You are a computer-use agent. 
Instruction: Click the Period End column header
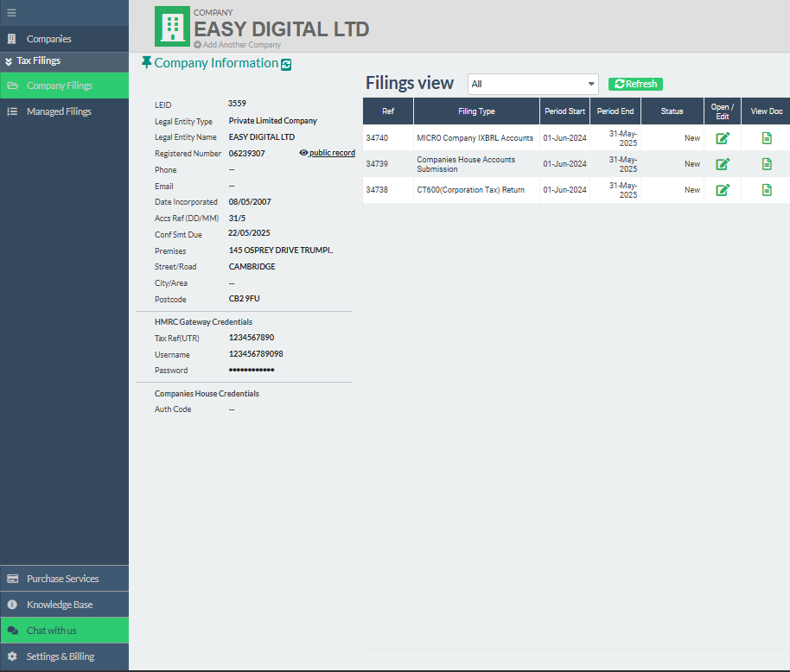[x=615, y=111]
